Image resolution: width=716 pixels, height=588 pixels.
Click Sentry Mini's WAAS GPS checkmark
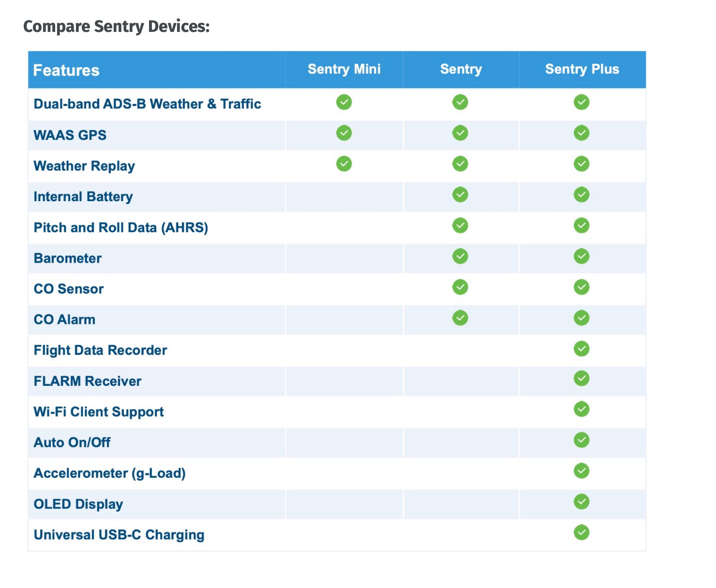[344, 133]
